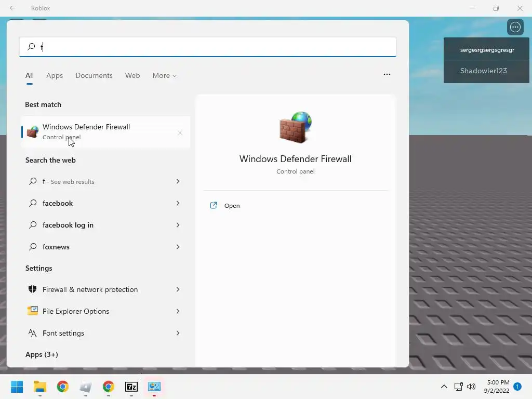Open File Explorer Options setting
Image resolution: width=532 pixels, height=399 pixels.
[105, 311]
